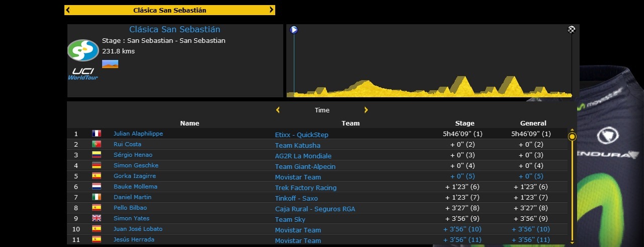Click the UCI WorldTour logo
644x247 pixels.
pyautogui.click(x=83, y=74)
